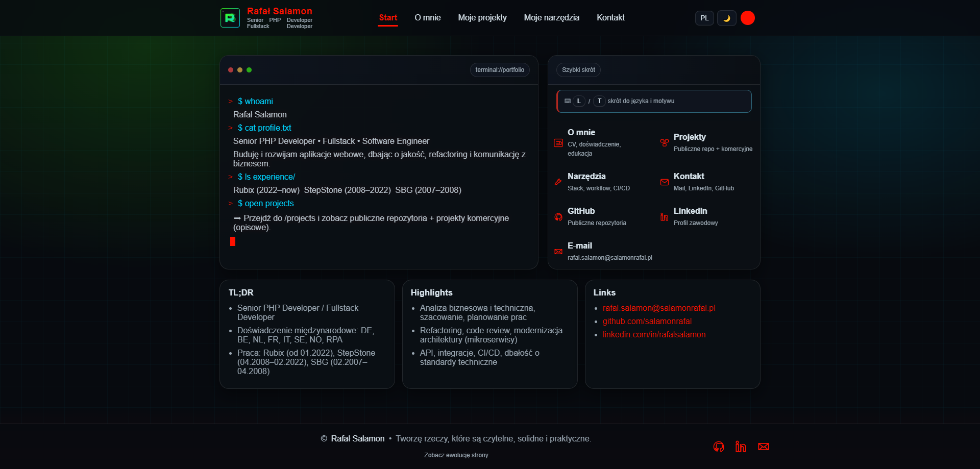Image resolution: width=980 pixels, height=469 pixels.
Task: Click Zobacz ewolucję strony footer link
Action: click(x=456, y=455)
